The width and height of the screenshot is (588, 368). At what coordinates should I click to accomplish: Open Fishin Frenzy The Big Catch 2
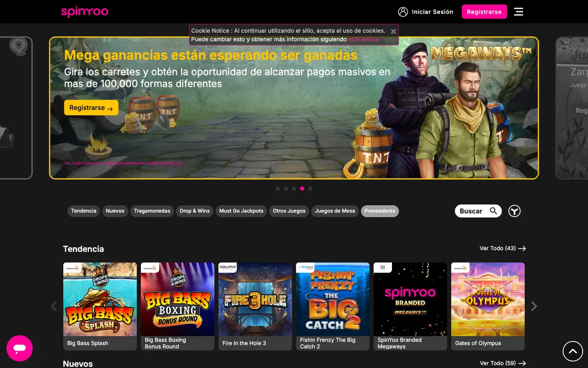[x=333, y=306]
